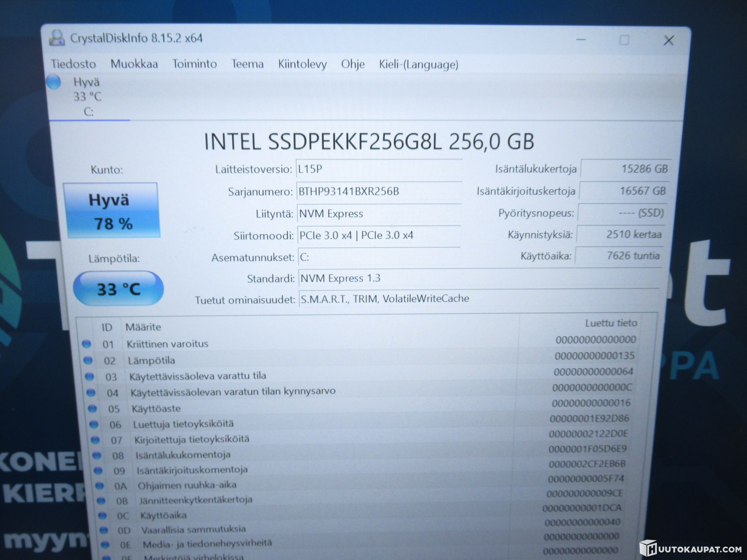This screenshot has width=747, height=560.
Task: Open the Muokkaa menu
Action: [134, 64]
